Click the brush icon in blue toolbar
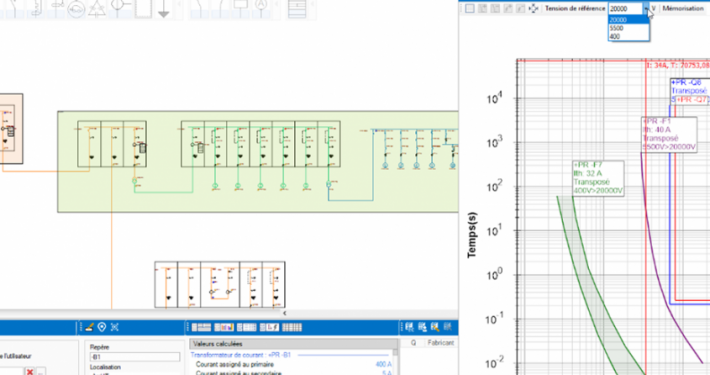Screen dimensions: 710x375 pyautogui.click(x=89, y=327)
